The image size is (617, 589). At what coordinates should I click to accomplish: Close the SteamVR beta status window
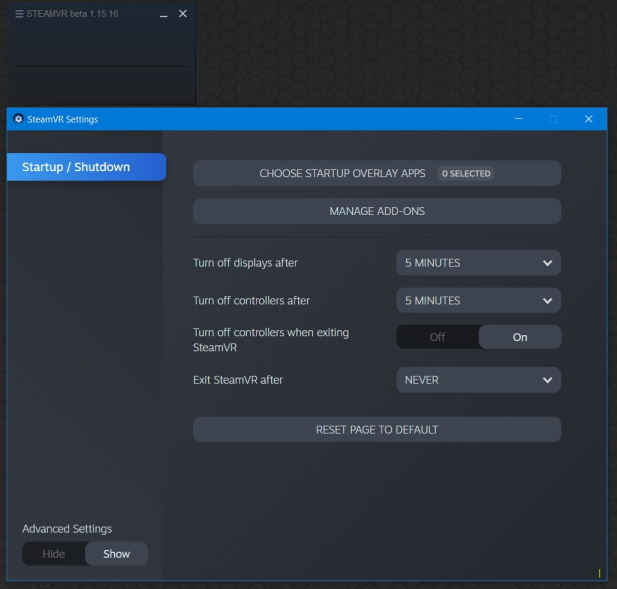(182, 14)
